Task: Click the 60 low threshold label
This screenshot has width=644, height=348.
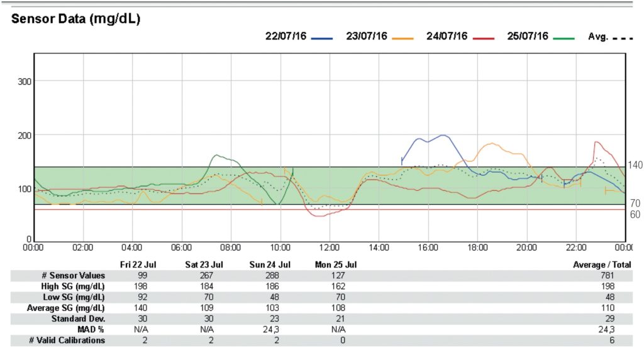Action: (634, 214)
